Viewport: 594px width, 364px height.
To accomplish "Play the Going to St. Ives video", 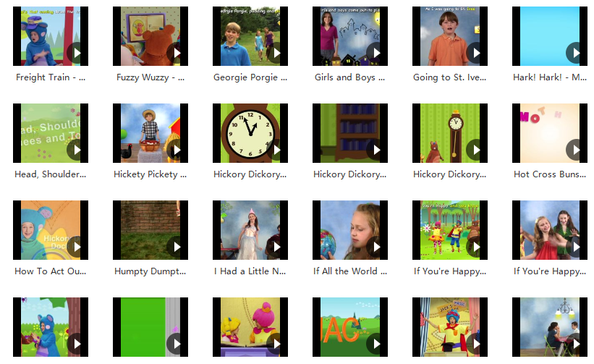I will coord(476,53).
